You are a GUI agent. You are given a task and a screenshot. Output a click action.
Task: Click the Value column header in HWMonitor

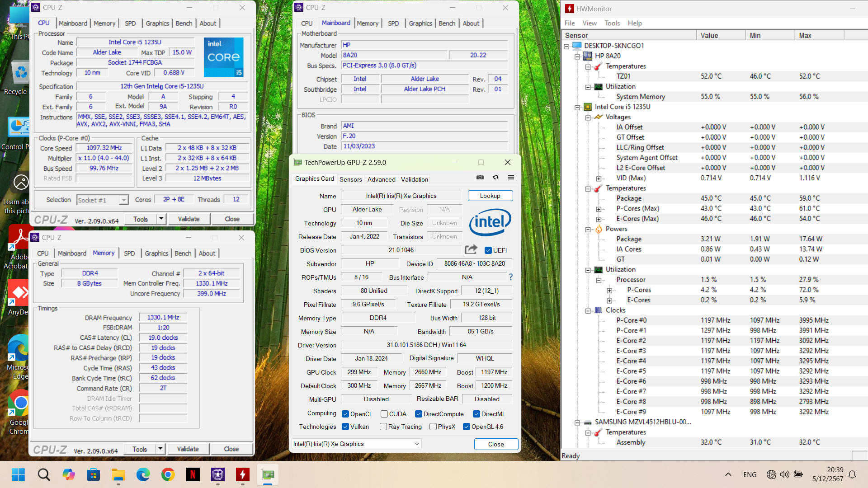(x=721, y=35)
